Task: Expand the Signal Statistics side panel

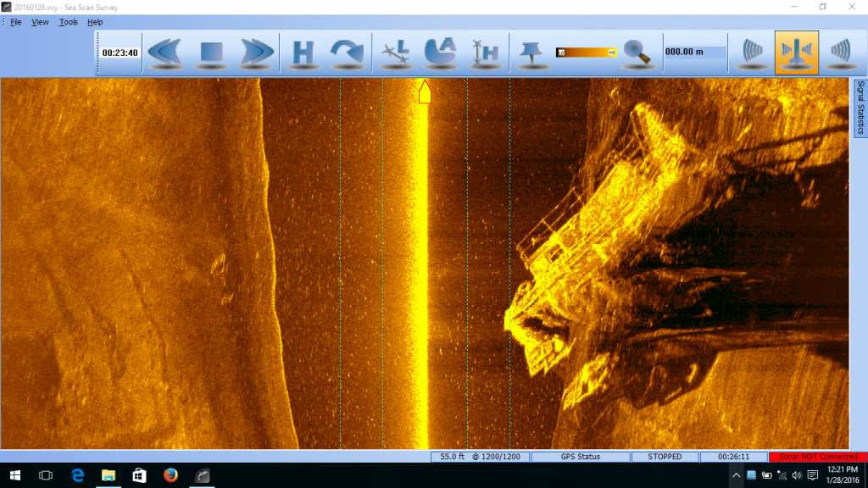Action: coord(860,108)
